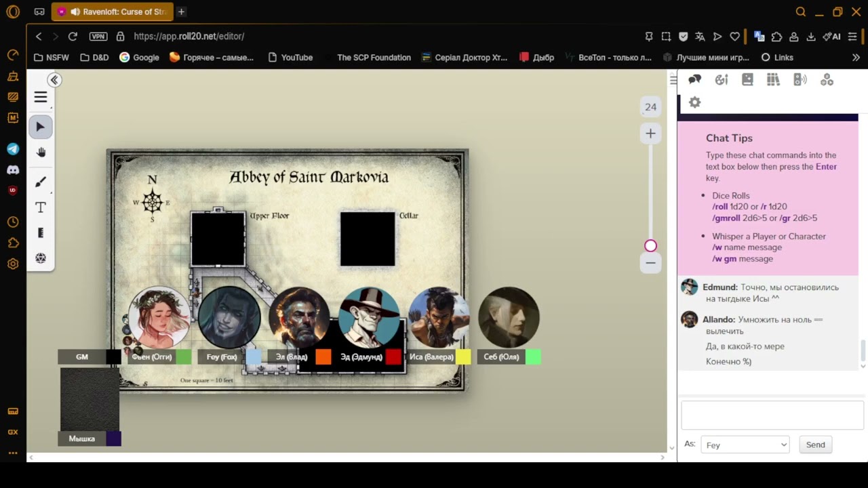Screen dimensions: 868x488
Task: Select the Фьен (Огги) player token
Action: coord(159,317)
